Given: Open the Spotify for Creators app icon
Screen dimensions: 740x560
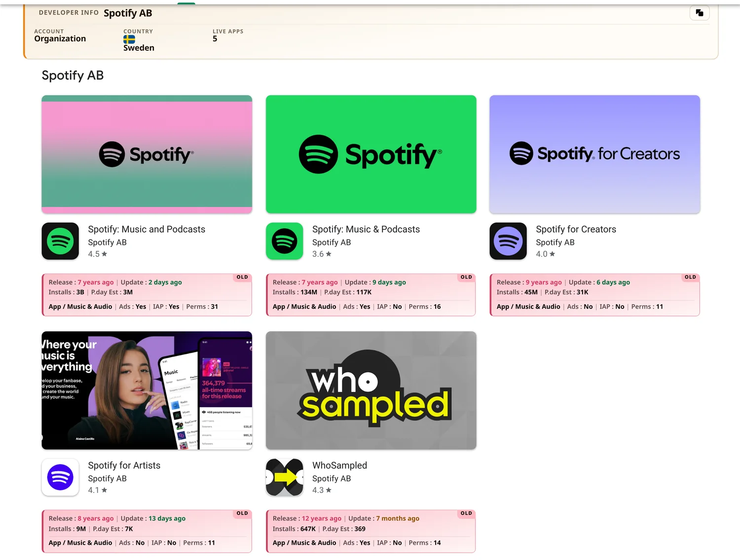Looking at the screenshot, I should [508, 241].
